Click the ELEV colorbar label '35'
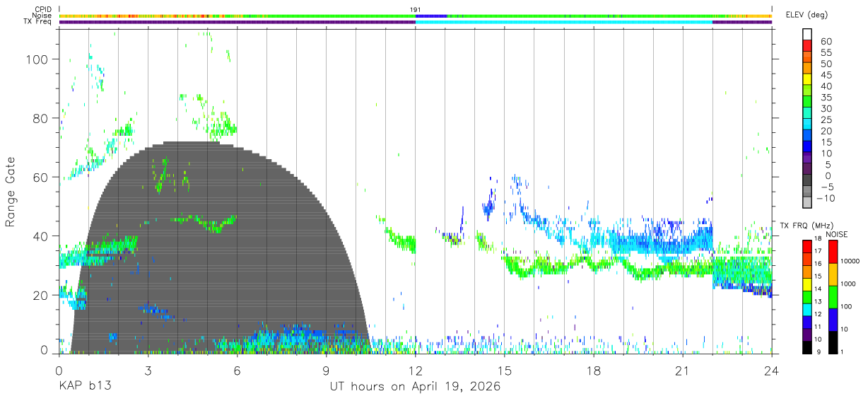 click(826, 98)
